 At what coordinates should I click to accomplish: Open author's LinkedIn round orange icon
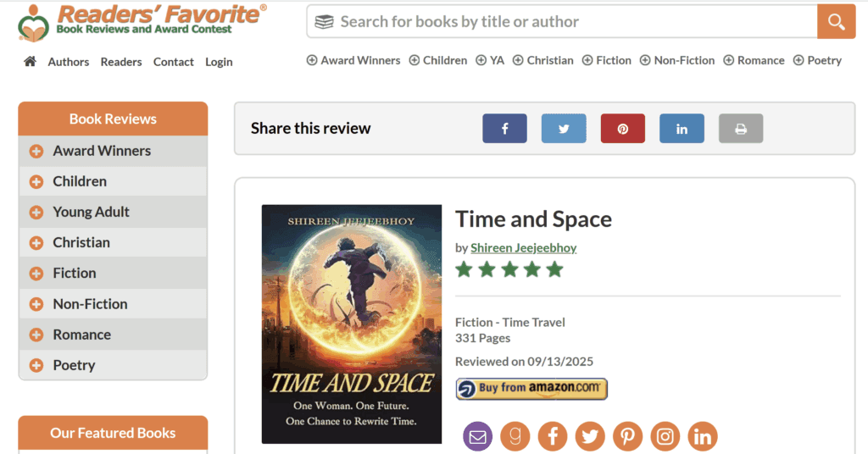[703, 436]
